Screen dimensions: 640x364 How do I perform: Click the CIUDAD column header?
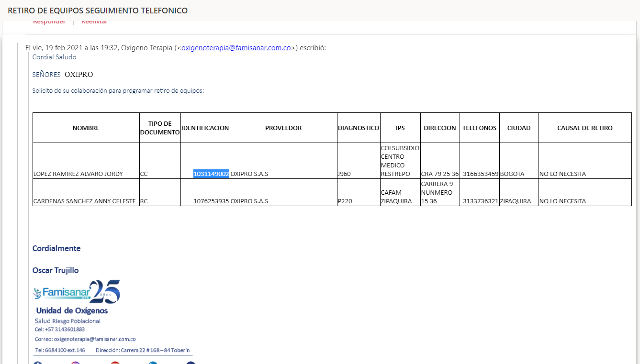pyautogui.click(x=519, y=128)
